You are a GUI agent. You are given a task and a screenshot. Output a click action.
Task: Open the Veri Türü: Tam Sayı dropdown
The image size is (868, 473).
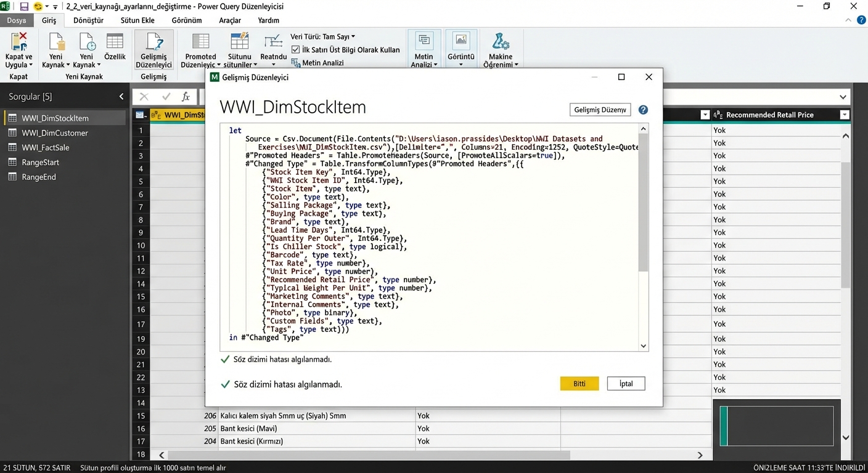coord(323,37)
